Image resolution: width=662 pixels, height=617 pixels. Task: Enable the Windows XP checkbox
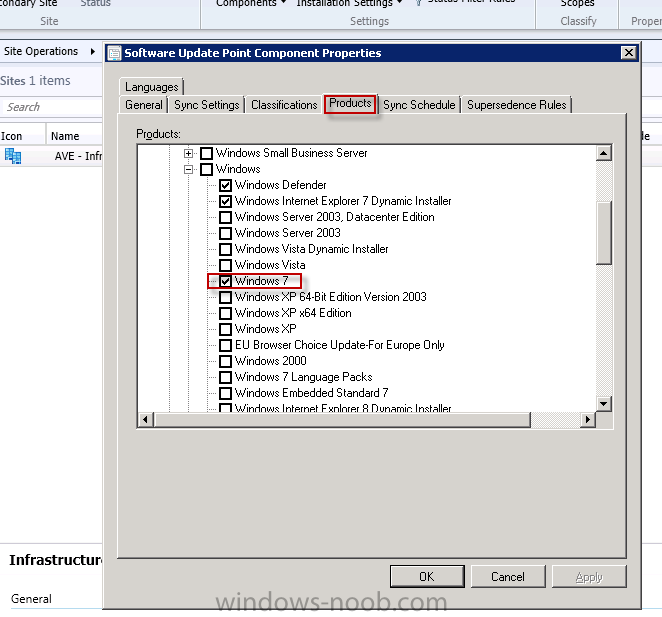click(x=225, y=329)
